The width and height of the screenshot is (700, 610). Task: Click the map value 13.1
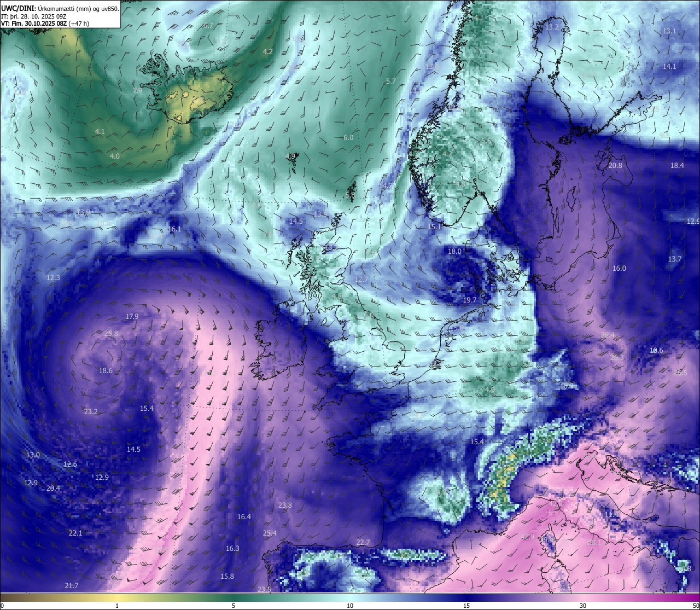click(669, 31)
